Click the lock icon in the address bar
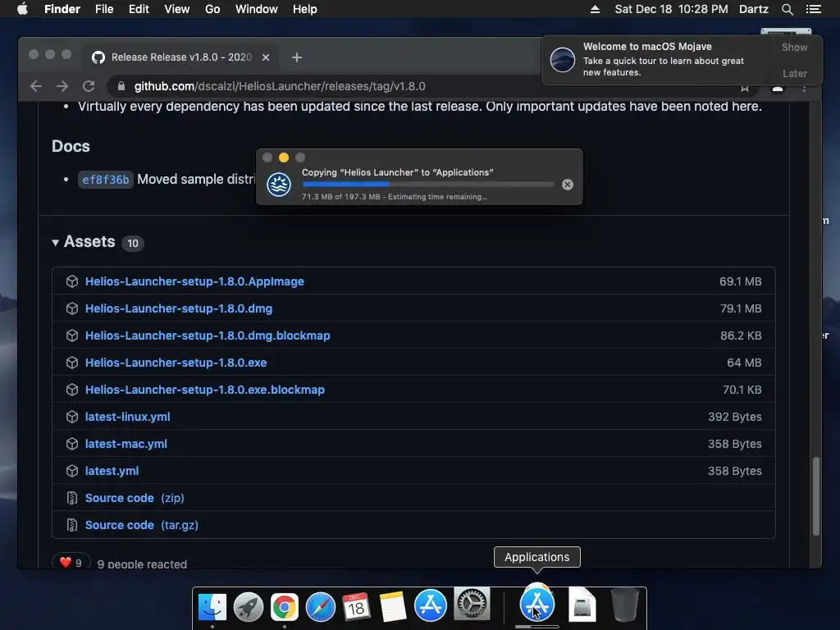Image resolution: width=840 pixels, height=630 pixels. click(121, 86)
